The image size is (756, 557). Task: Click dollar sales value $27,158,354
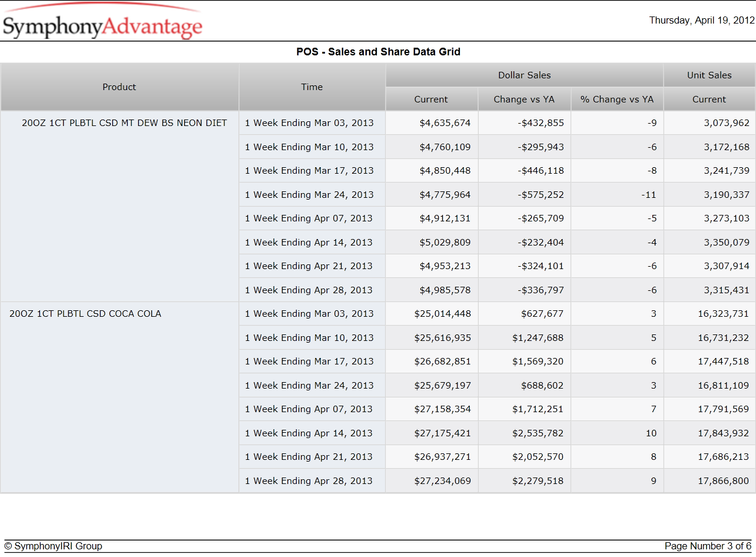(x=443, y=409)
